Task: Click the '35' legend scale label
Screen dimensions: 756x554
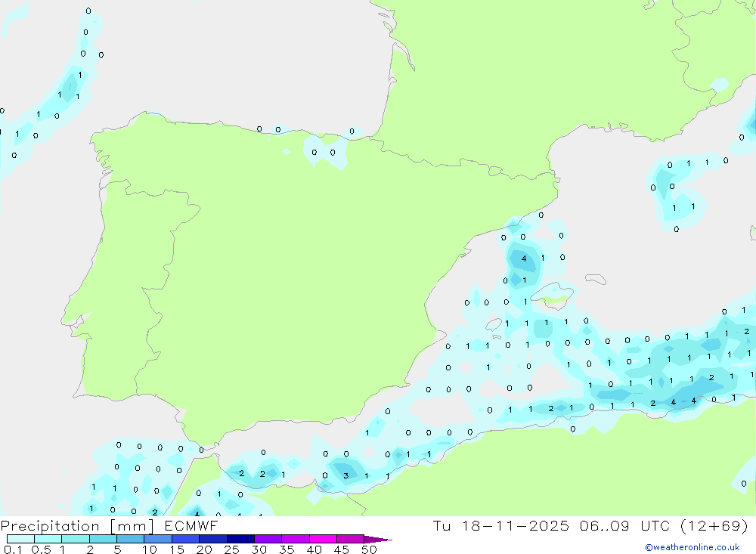Action: (287, 549)
